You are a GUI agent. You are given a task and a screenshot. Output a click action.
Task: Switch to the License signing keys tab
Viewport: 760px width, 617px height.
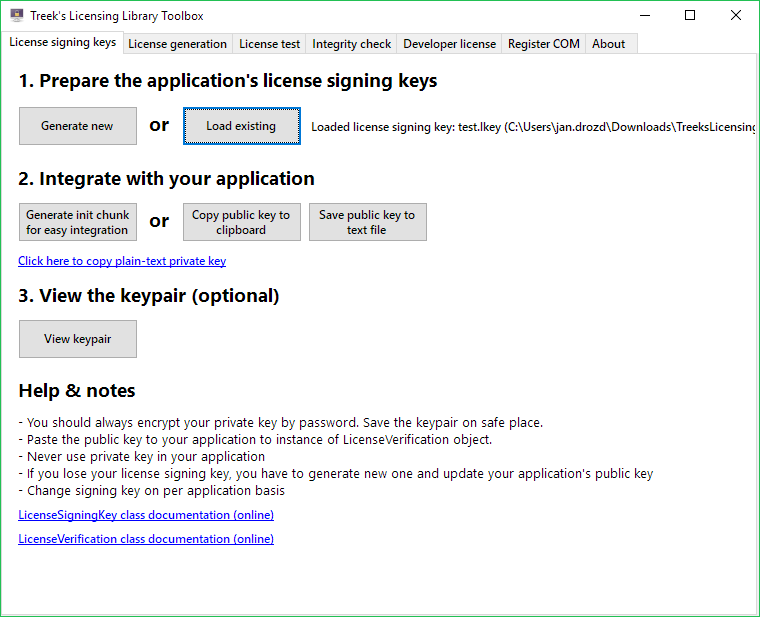point(63,43)
